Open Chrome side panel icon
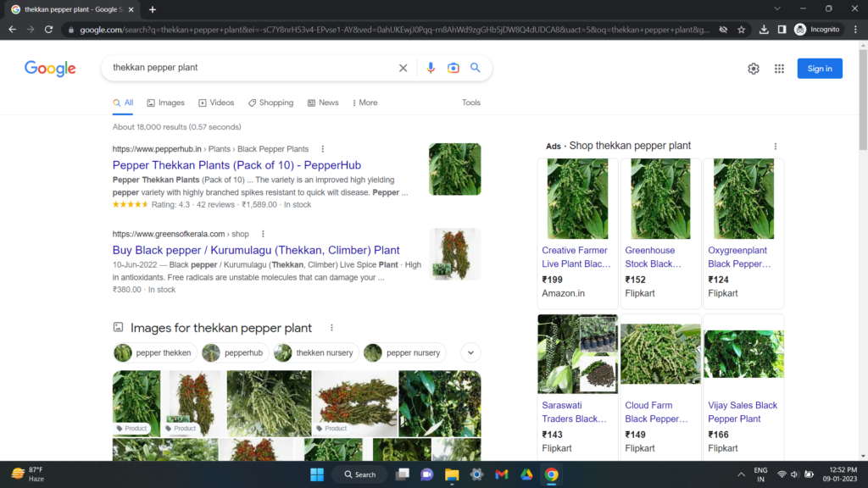 click(x=782, y=28)
